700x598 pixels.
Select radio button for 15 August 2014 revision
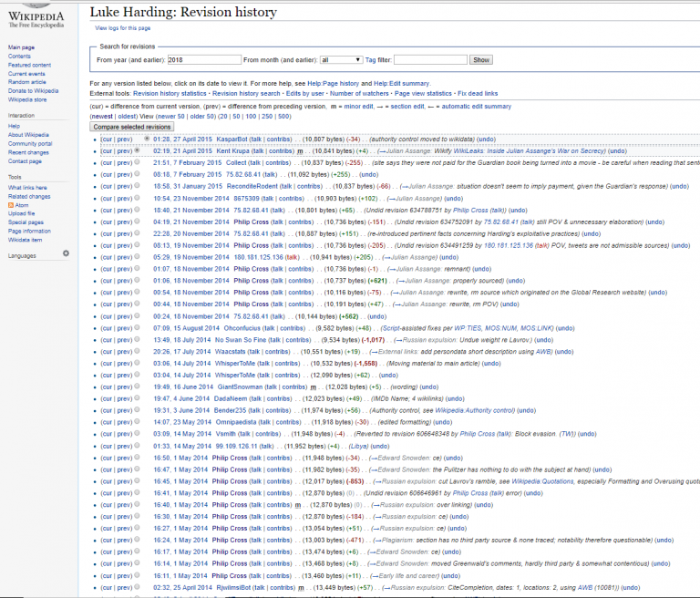[137, 327]
